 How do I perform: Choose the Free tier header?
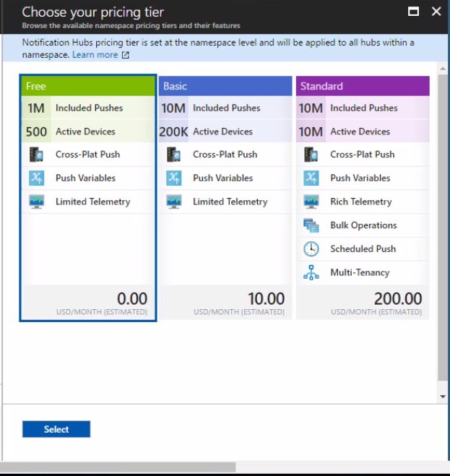coord(88,86)
